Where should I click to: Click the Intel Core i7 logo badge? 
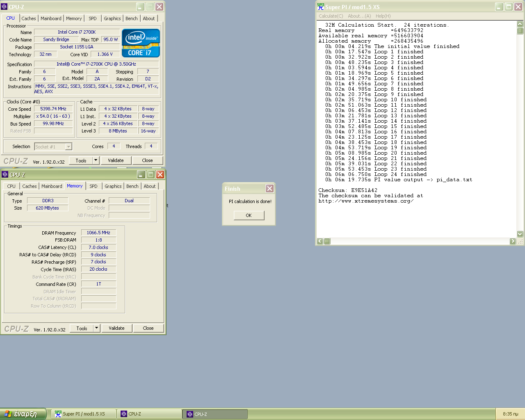pos(141,43)
